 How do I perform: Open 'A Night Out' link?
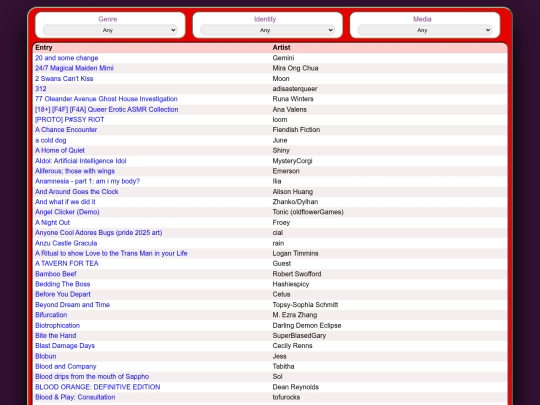52,222
